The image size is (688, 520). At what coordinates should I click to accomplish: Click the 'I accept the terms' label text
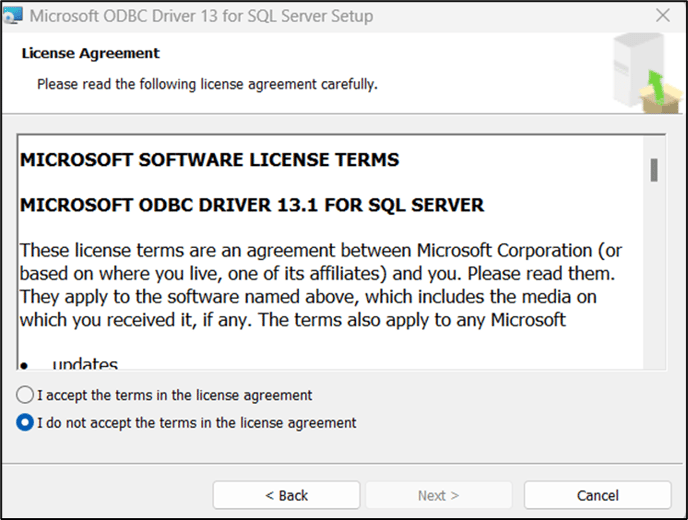pos(174,395)
